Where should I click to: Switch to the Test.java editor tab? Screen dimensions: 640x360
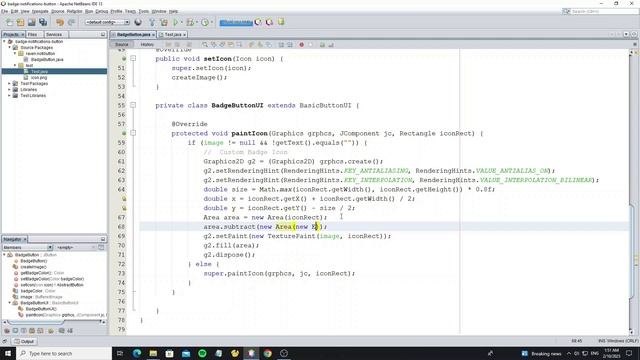[x=173, y=35]
